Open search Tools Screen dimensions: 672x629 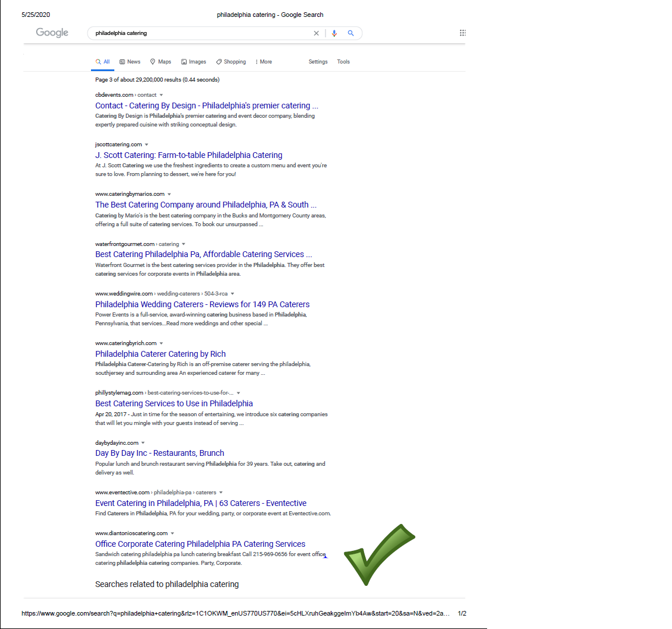pyautogui.click(x=343, y=62)
